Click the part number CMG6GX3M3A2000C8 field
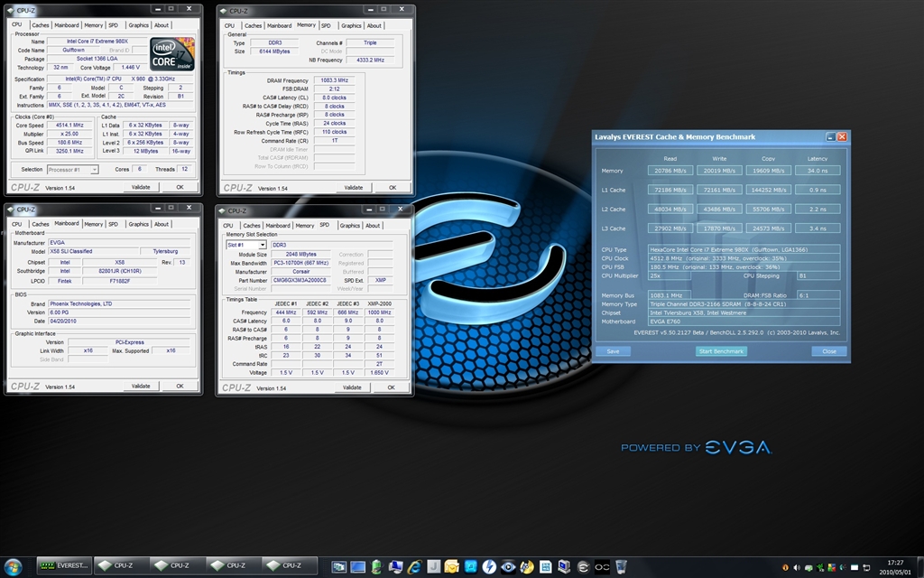924x578 pixels. click(300, 280)
